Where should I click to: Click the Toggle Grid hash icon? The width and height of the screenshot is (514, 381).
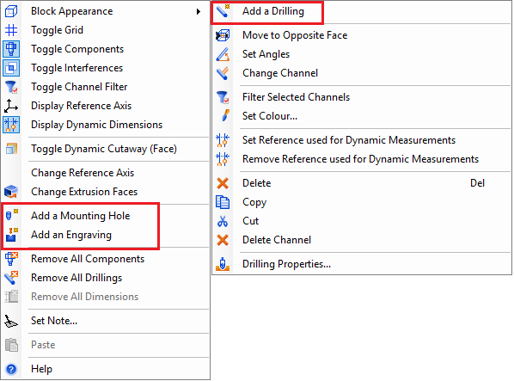11,30
